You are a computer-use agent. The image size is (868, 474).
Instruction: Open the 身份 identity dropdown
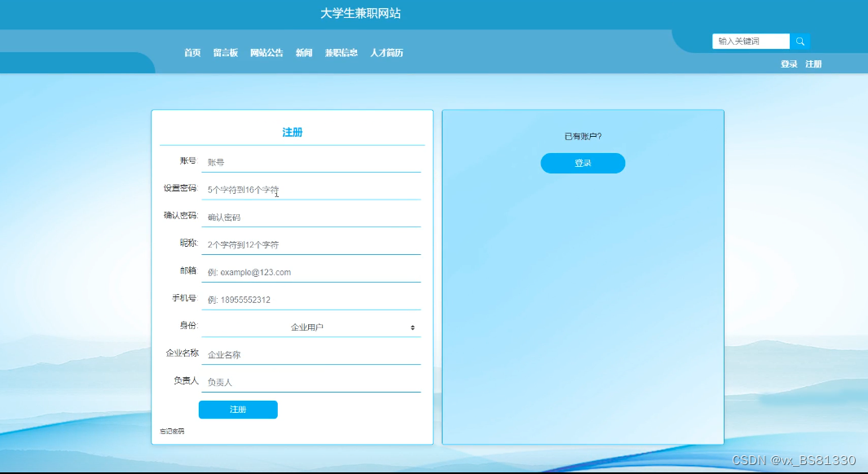point(311,327)
